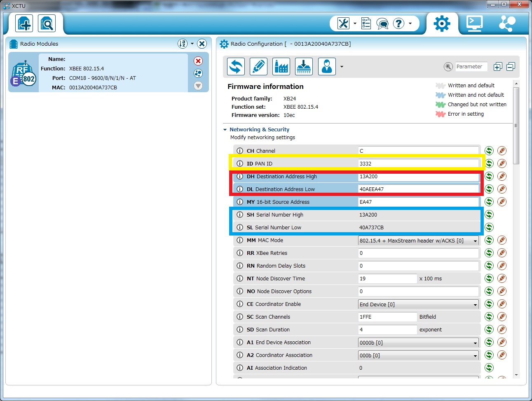
Task: Edit DL Destination Address Low field
Action: 418,189
